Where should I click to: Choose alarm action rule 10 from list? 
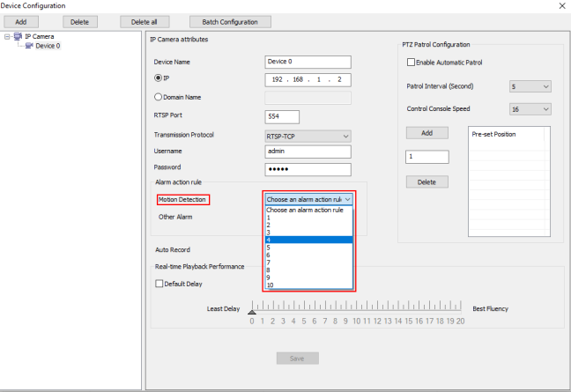(308, 285)
